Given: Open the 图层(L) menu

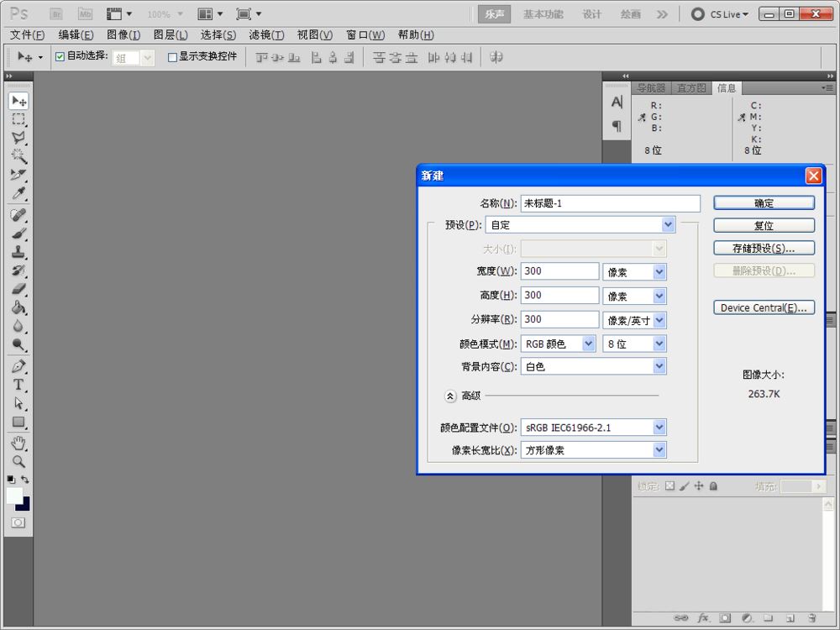Looking at the screenshot, I should 171,34.
